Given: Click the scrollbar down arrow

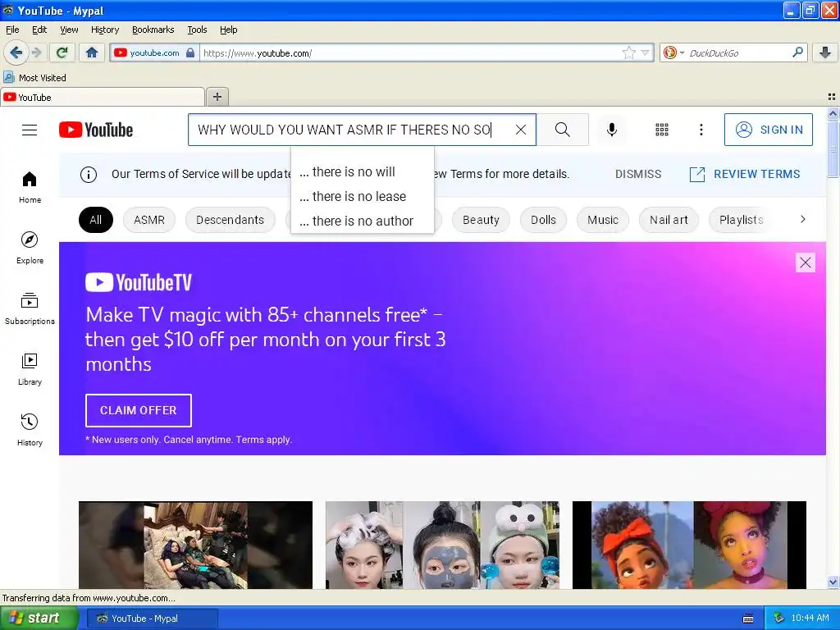Looking at the screenshot, I should (833, 582).
